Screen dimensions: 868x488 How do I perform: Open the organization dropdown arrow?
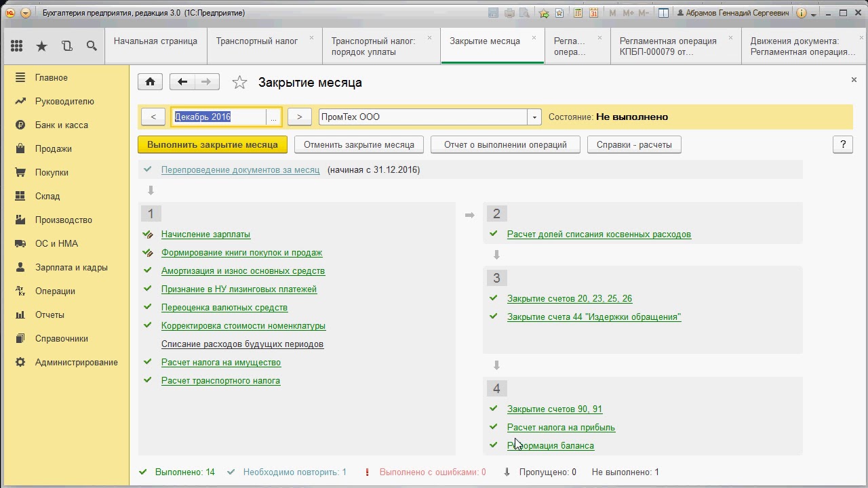pos(534,117)
